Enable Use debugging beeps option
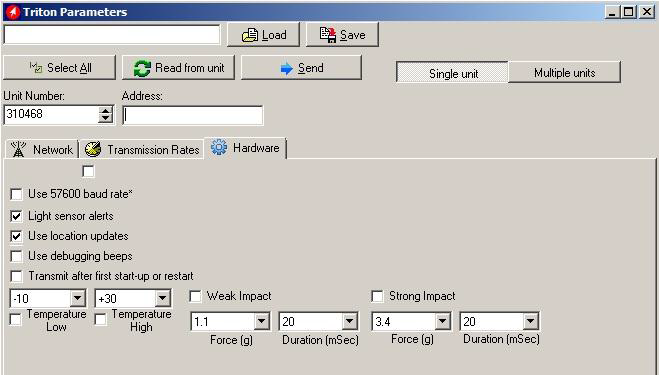 (x=16, y=256)
